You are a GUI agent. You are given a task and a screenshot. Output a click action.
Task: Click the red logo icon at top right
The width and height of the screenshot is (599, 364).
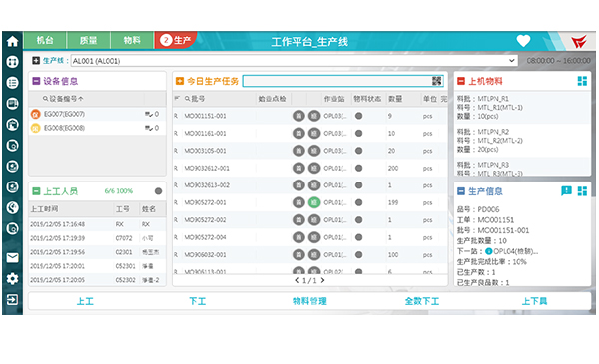click(579, 41)
